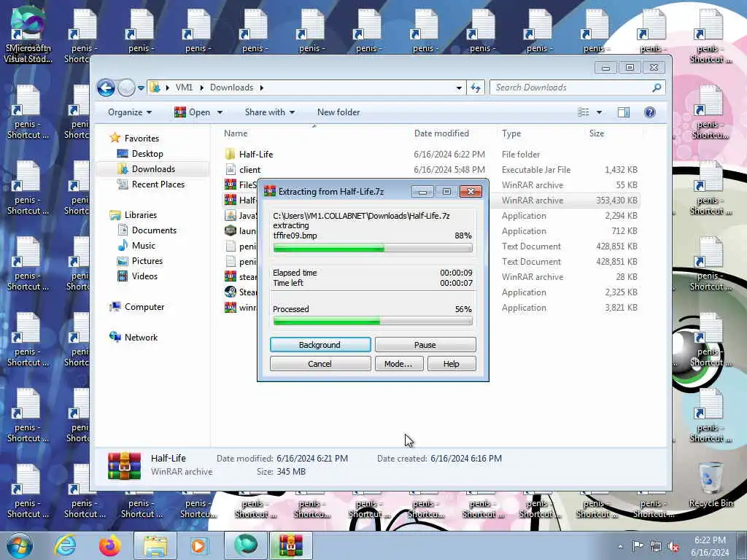This screenshot has height=560, width=747.
Task: Select the winrar application icon in list
Action: coord(230,307)
